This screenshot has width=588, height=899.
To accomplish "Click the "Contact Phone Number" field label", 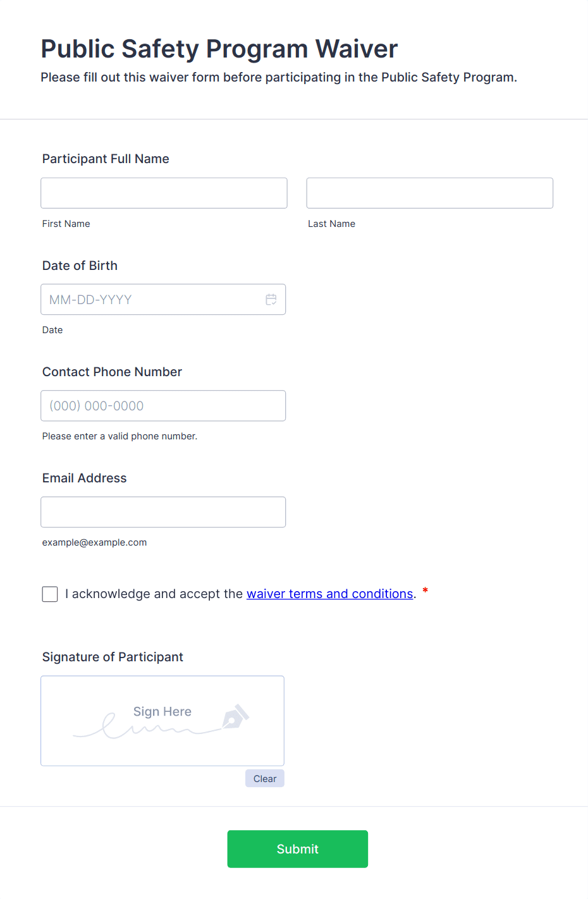I will click(x=112, y=372).
